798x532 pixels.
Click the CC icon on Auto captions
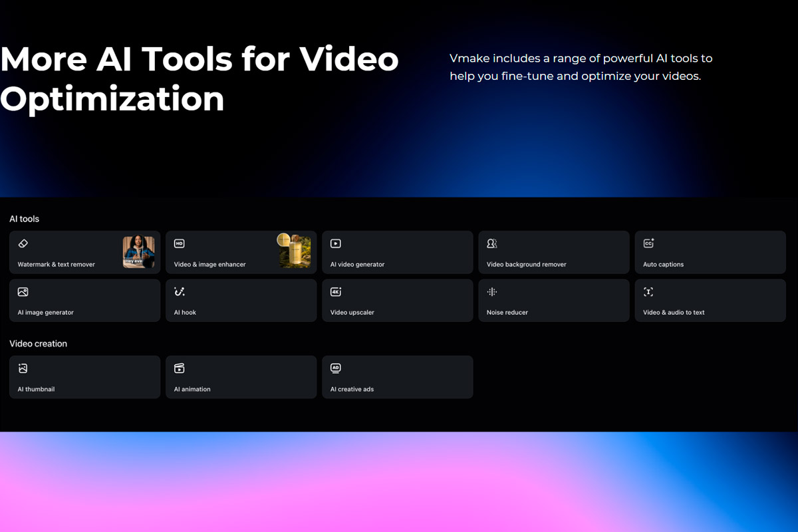click(x=648, y=243)
